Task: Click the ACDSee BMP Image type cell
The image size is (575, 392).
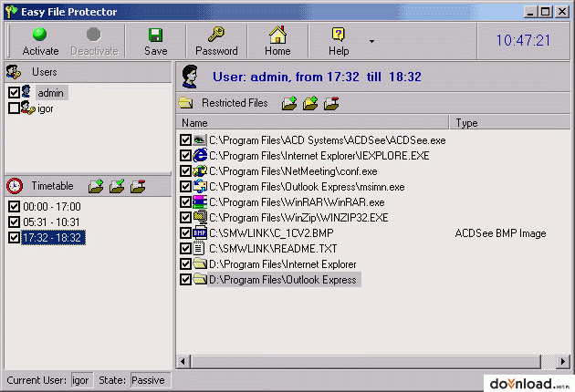Action: [500, 233]
